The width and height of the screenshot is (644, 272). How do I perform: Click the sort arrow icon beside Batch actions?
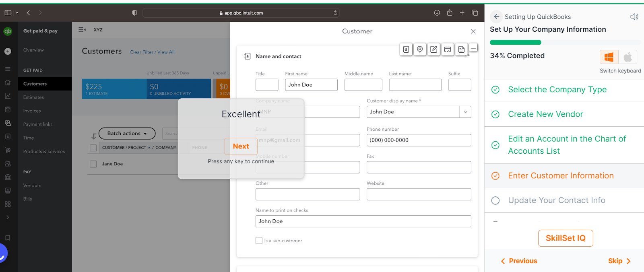click(x=94, y=136)
